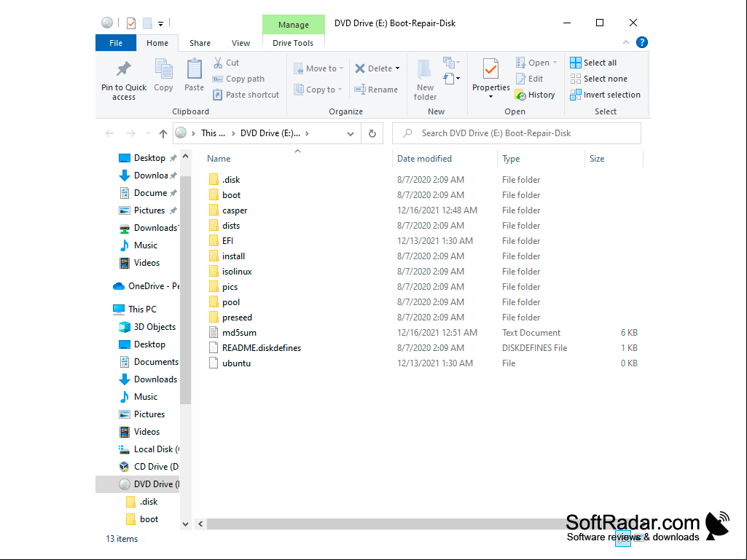Switch to the View ribbon tab

click(241, 43)
